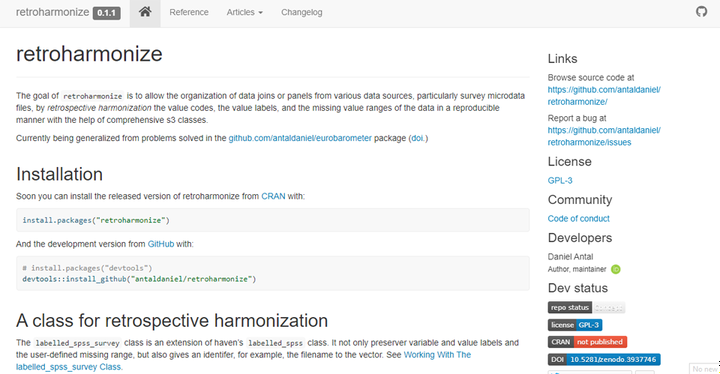This screenshot has width=720, height=374.
Task: Open the antaldaniel/eurobarometer link
Action: point(300,138)
